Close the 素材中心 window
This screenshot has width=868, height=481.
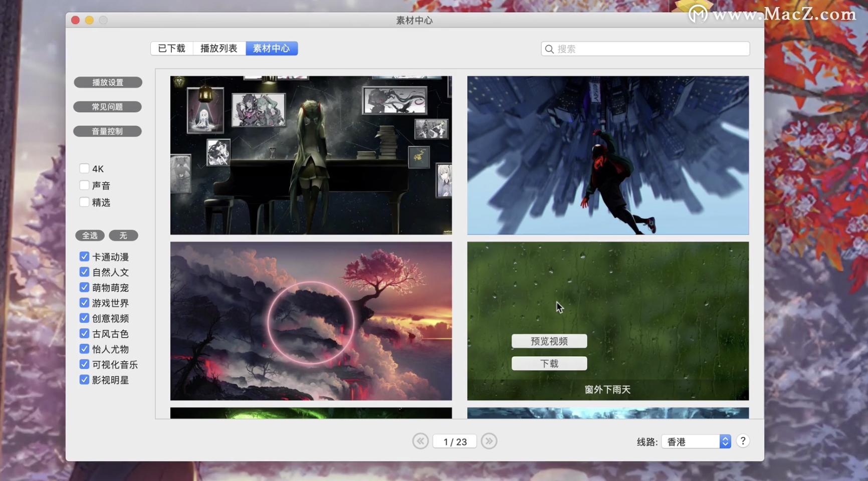click(76, 20)
